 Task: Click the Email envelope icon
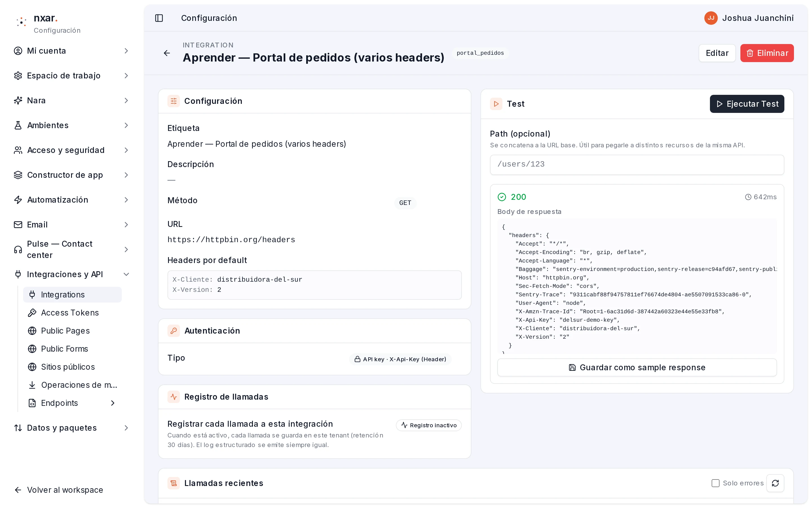[18, 225]
